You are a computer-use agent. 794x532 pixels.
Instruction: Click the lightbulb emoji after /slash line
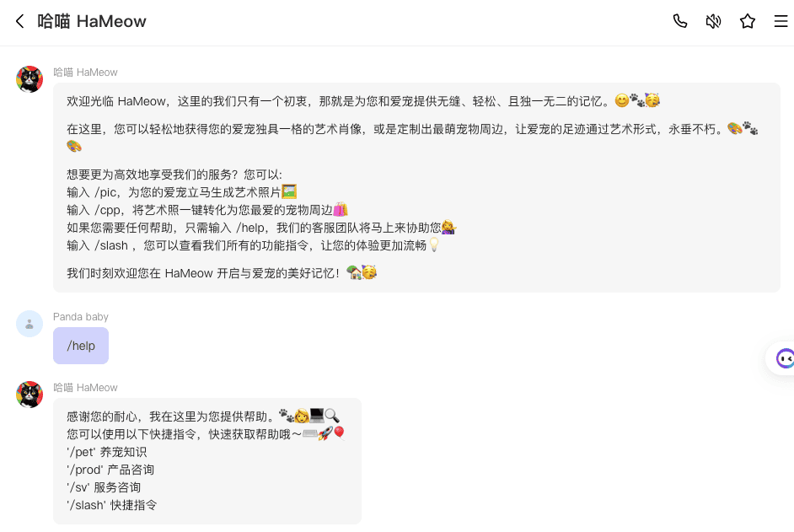pos(434,245)
